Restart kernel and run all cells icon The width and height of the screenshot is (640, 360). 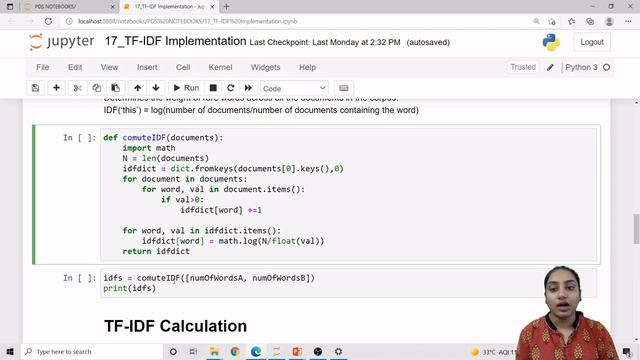click(248, 88)
